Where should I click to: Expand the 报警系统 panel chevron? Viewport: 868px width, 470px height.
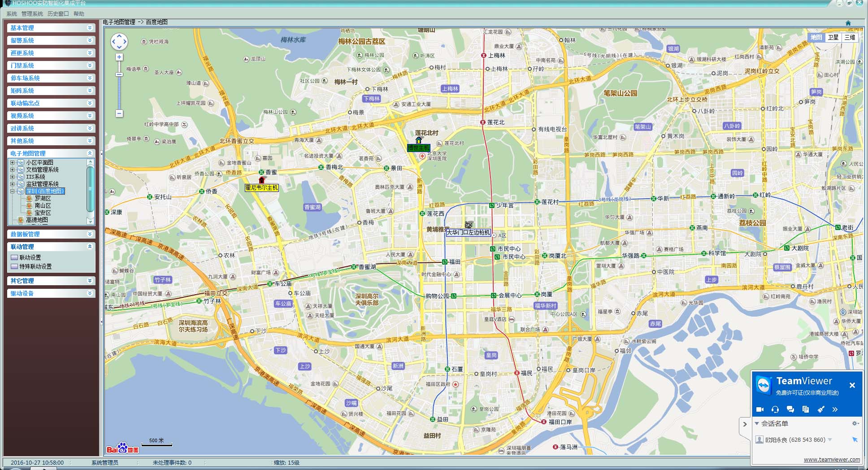pyautogui.click(x=90, y=40)
